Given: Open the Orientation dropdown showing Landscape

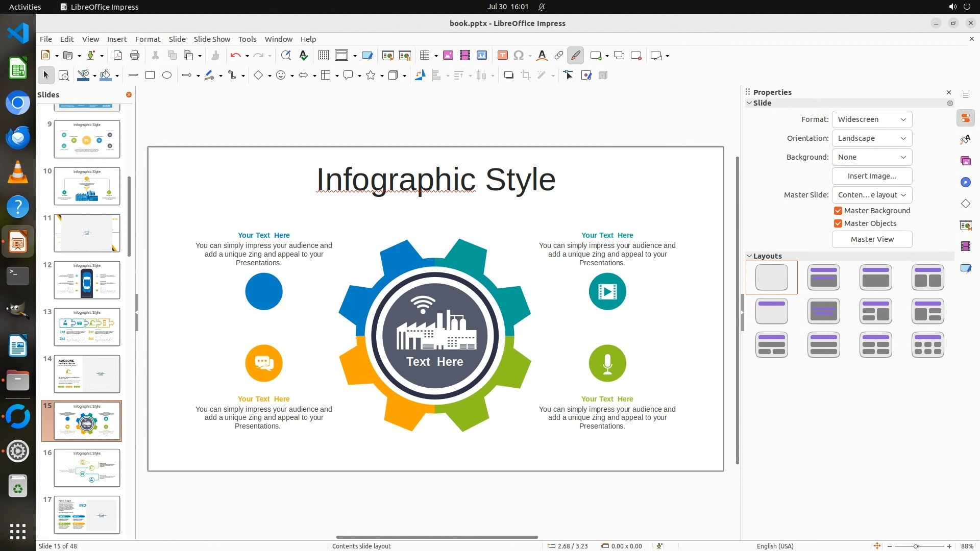Looking at the screenshot, I should pyautogui.click(x=872, y=138).
